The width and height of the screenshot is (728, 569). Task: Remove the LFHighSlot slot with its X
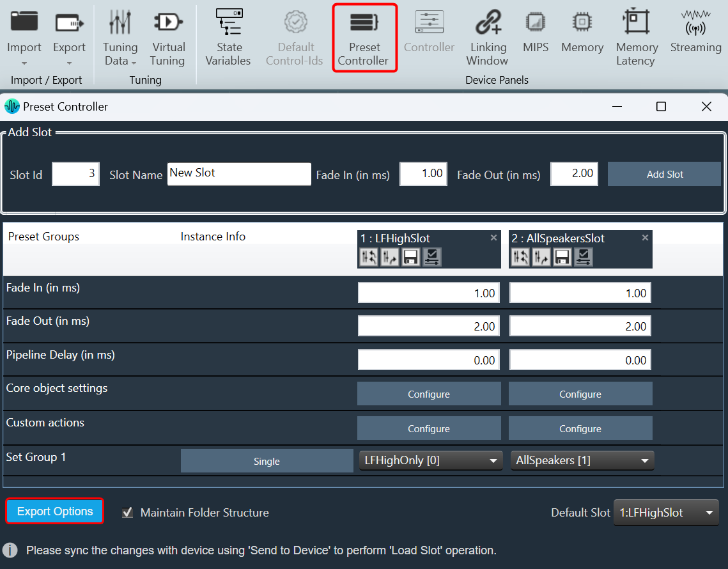coord(493,237)
